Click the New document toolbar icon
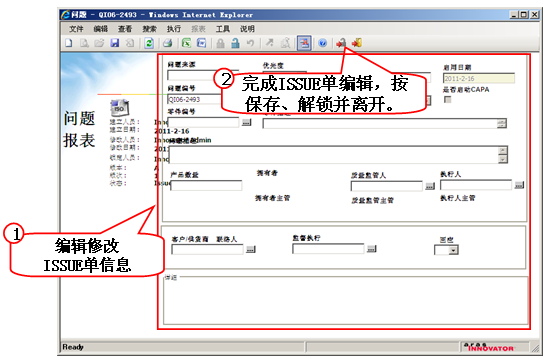This screenshot has height=361, width=557. tap(69, 43)
